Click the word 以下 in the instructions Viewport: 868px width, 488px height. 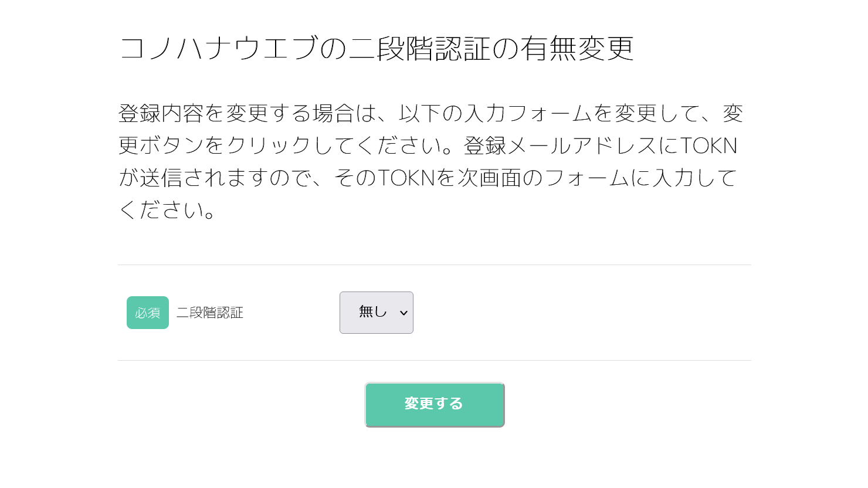419,113
